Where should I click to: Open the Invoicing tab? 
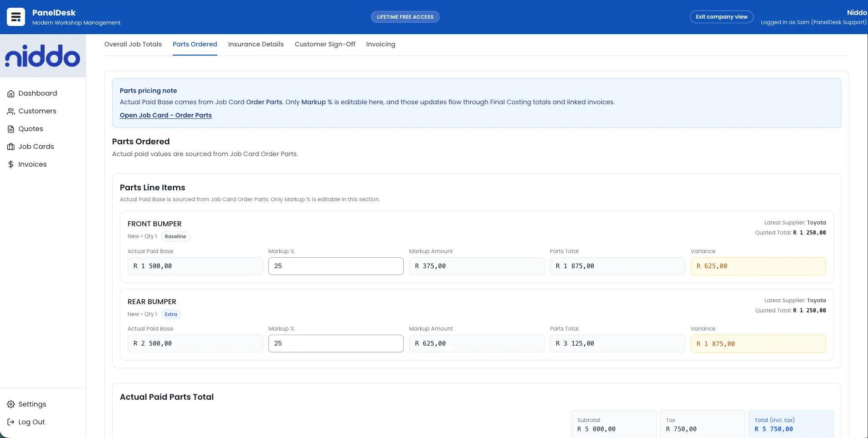click(x=380, y=44)
